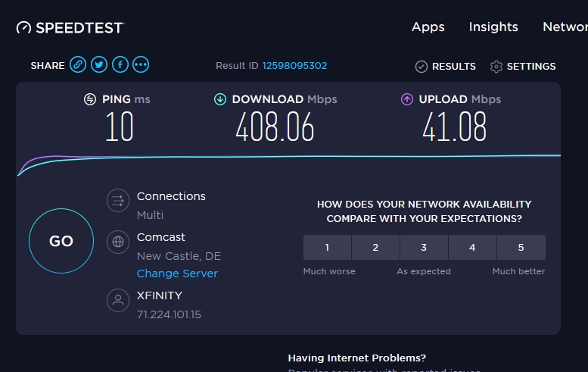This screenshot has width=588, height=372.
Task: Share result on Twitter
Action: point(98,65)
